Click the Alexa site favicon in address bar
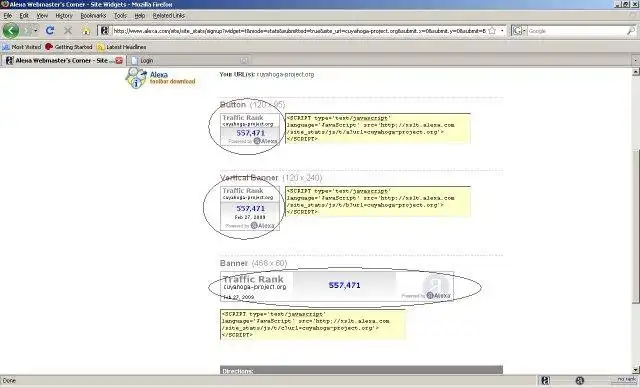 (x=104, y=31)
